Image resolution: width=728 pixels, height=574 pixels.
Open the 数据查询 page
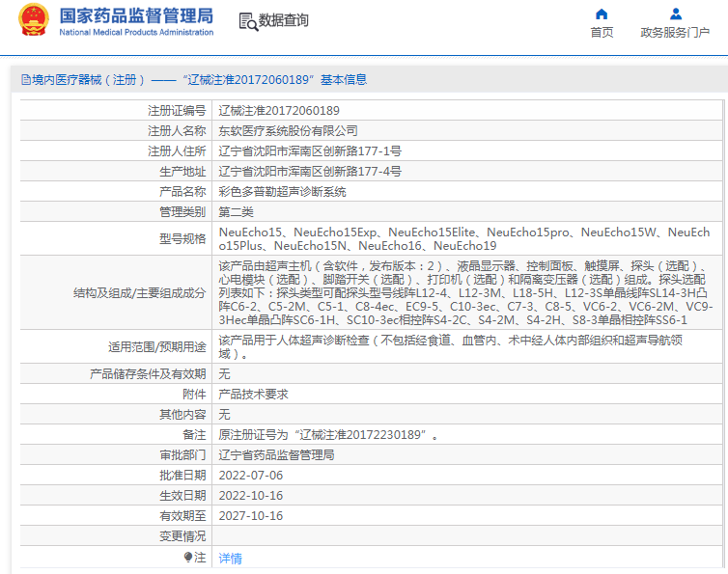(x=283, y=20)
